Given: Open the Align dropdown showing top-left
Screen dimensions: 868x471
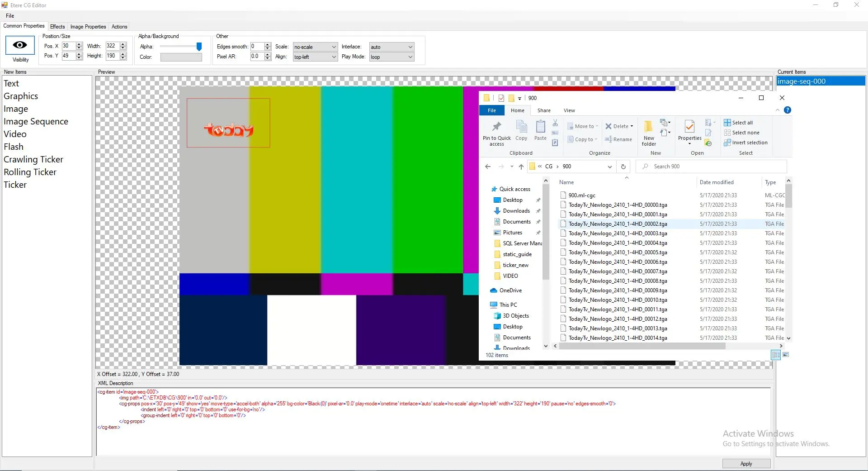Looking at the screenshot, I should (x=315, y=57).
